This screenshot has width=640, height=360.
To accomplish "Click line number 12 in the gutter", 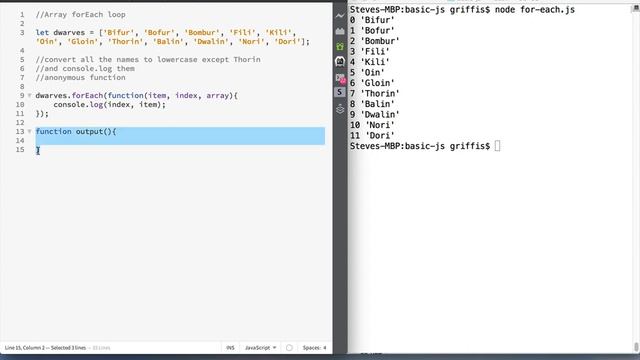I will (x=20, y=122).
